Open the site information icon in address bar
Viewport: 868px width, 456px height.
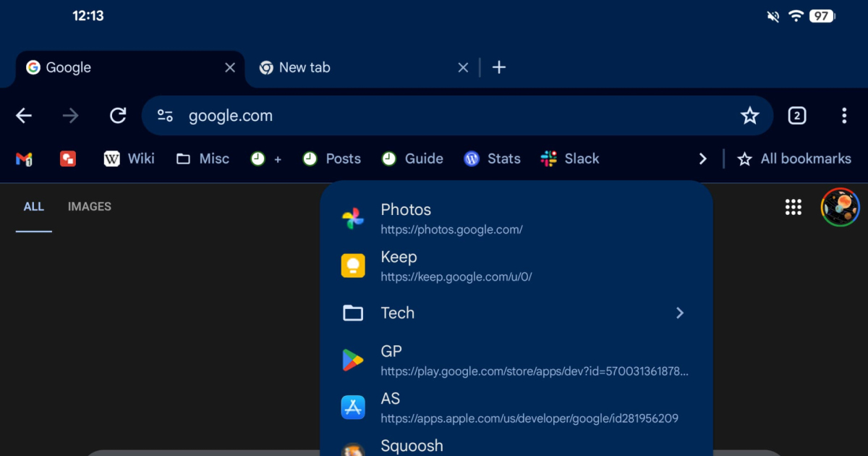pos(166,116)
